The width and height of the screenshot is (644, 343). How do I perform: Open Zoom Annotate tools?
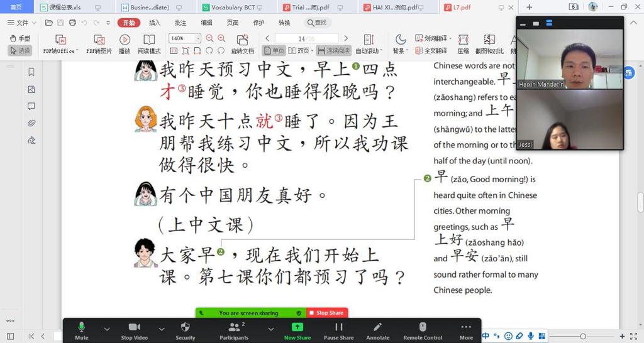(377, 330)
